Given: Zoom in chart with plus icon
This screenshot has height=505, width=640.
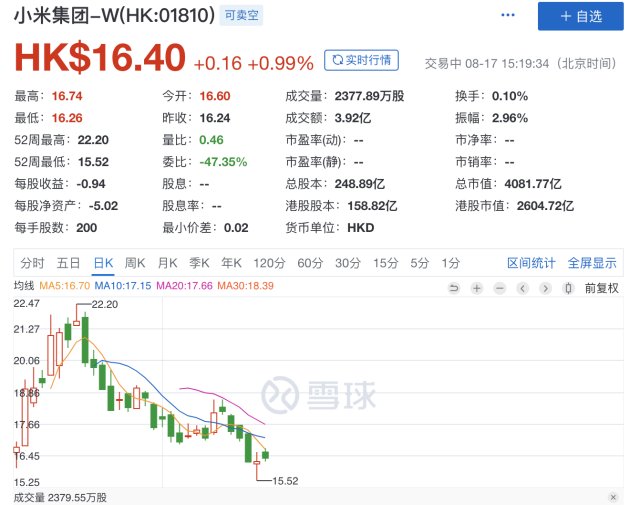Looking at the screenshot, I should click(476, 288).
